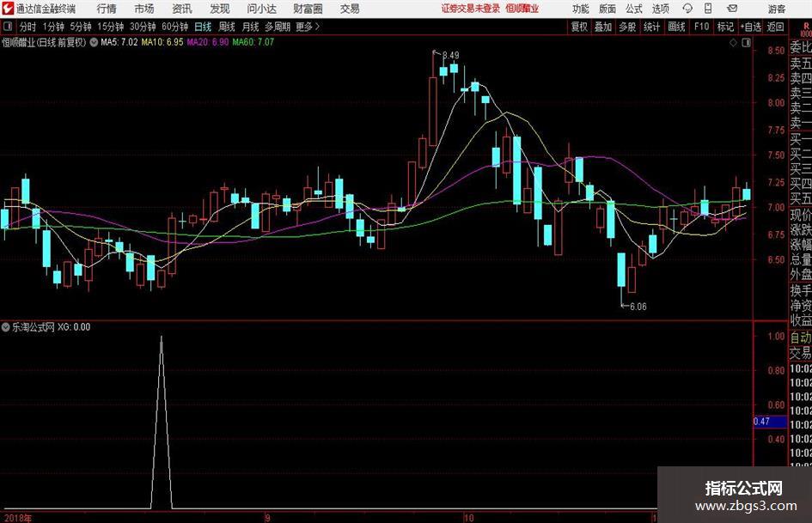
Task: Switch to the 5分钟 period tab
Action: 80,27
